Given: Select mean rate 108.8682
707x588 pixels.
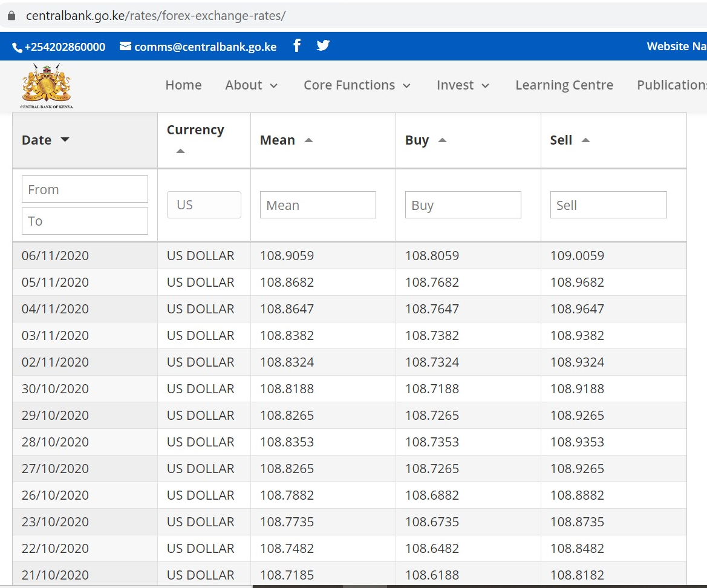Looking at the screenshot, I should 287,283.
